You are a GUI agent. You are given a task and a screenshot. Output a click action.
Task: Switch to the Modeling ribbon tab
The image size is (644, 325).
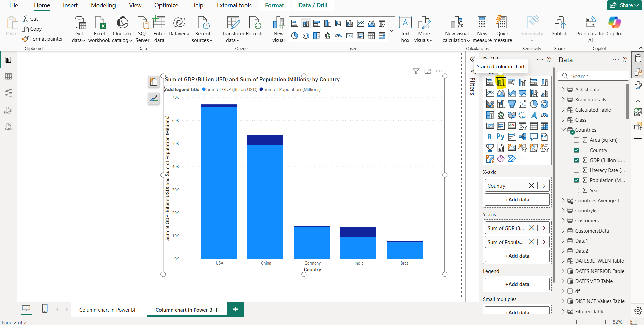coord(103,5)
